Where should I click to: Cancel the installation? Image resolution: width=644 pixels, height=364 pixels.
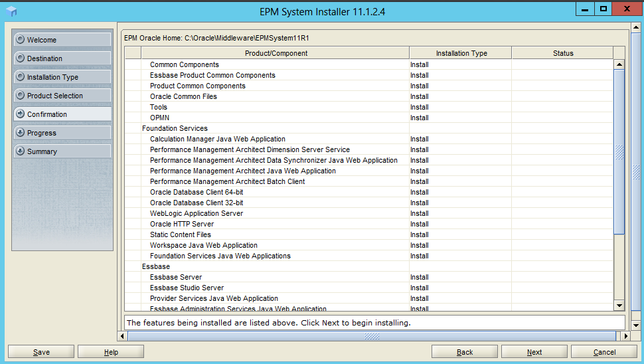click(604, 351)
